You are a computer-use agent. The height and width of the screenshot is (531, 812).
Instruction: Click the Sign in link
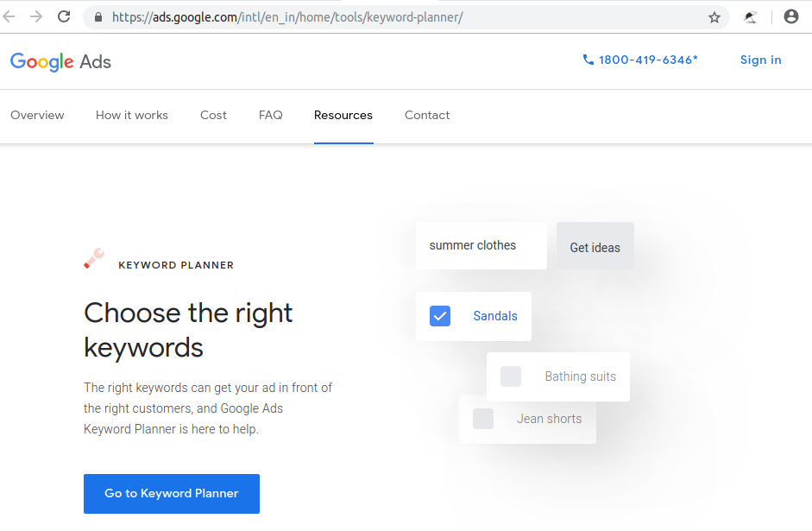(x=760, y=60)
